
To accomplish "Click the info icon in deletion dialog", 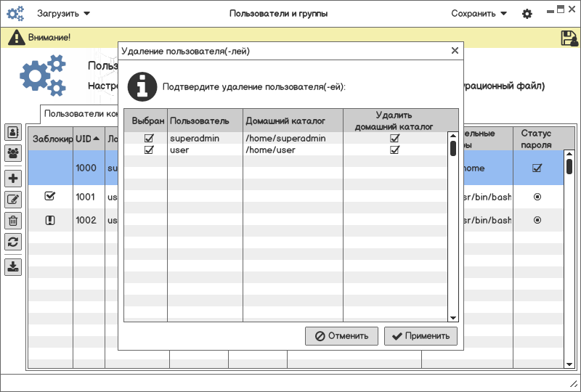I will pyautogui.click(x=142, y=86).
